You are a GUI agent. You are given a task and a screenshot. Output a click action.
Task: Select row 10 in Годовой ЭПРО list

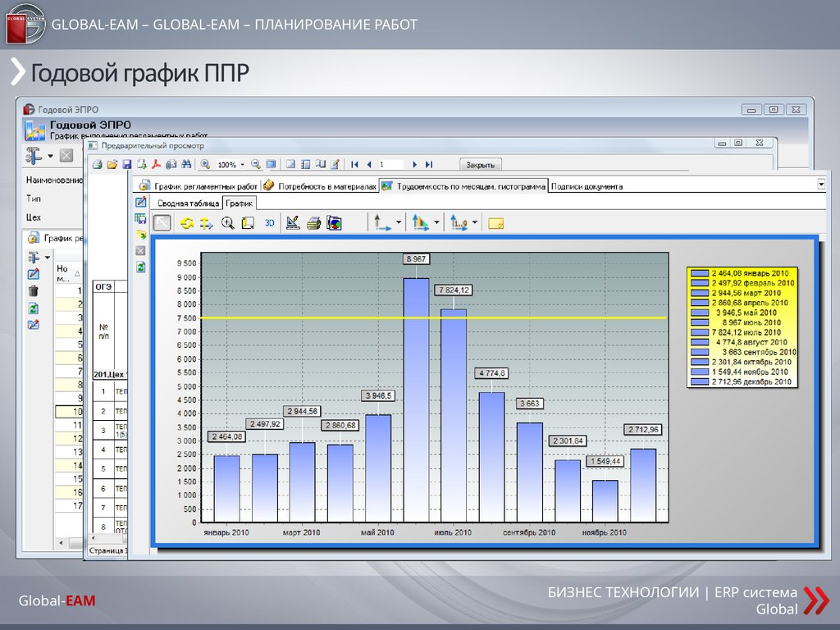(x=70, y=412)
